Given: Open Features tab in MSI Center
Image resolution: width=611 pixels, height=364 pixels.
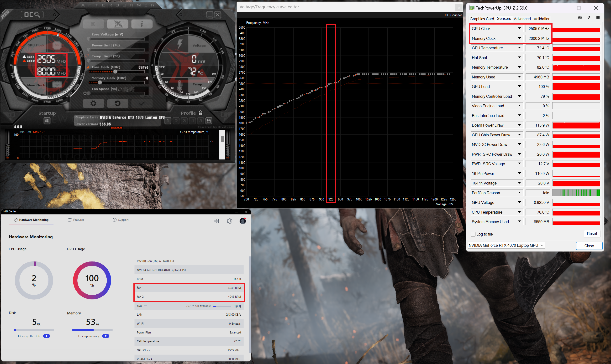Looking at the screenshot, I should [76, 220].
